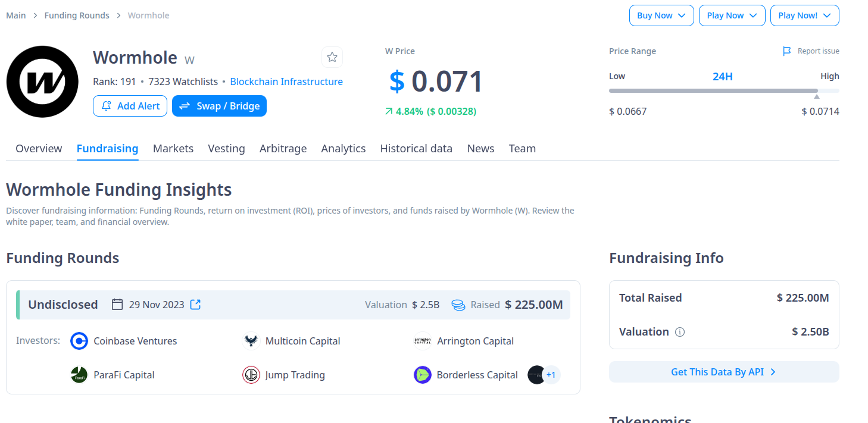Viewport: 868px width, 423px height.
Task: Click the Report issue flag icon
Action: pyautogui.click(x=787, y=51)
